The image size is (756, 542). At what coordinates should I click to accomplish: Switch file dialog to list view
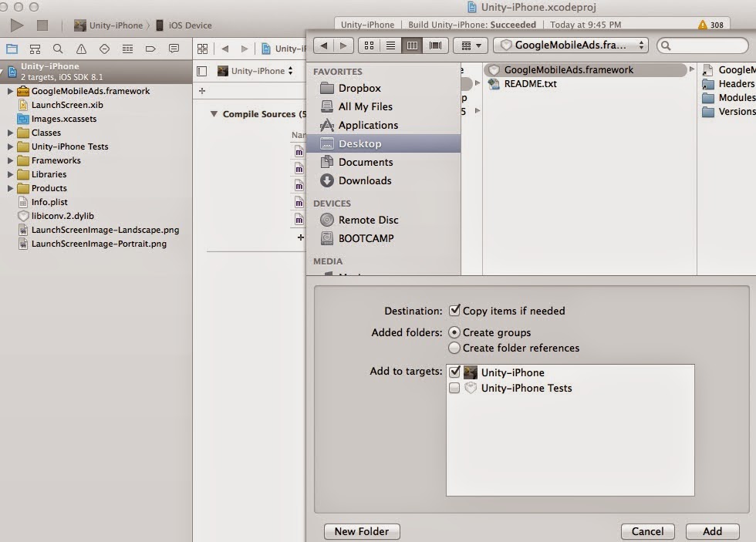tap(390, 45)
